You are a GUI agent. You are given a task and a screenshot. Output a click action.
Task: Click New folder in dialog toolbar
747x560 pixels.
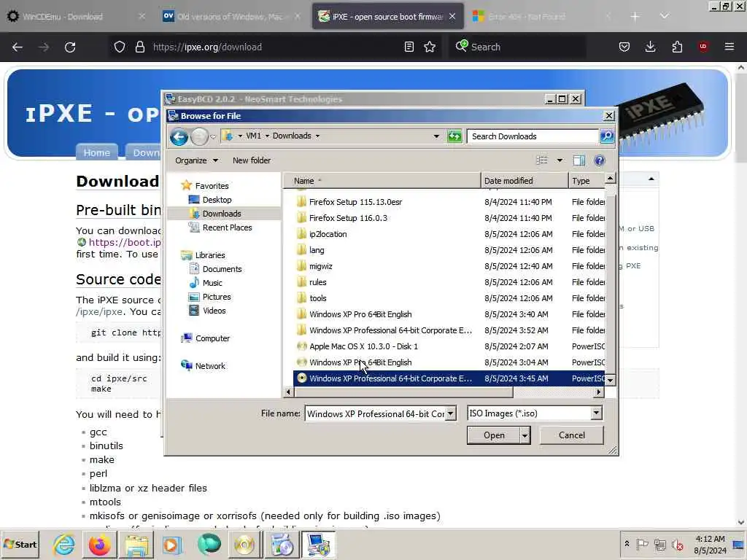[252, 160]
